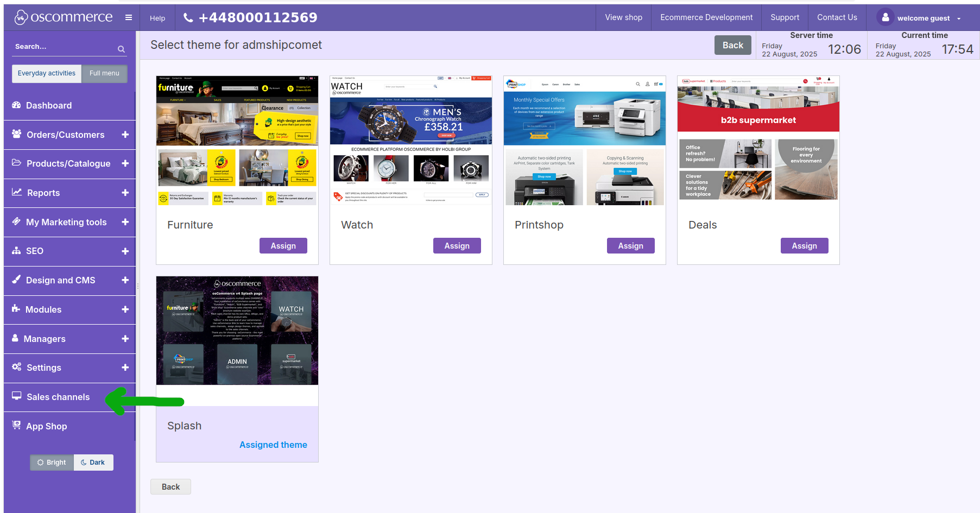Click the Back button in the header bar
The width and height of the screenshot is (980, 513).
pos(732,45)
